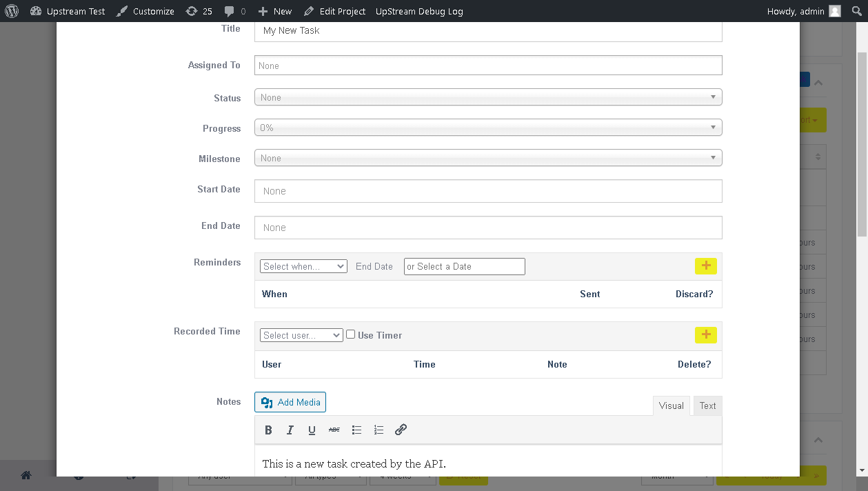
Task: Expand the Progress dropdown
Action: click(487, 128)
